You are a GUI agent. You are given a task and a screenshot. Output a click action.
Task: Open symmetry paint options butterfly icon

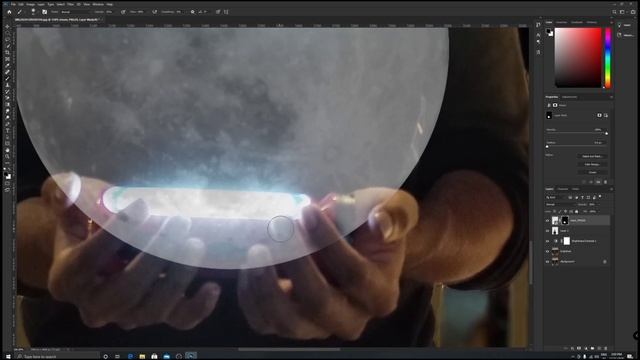226,12
